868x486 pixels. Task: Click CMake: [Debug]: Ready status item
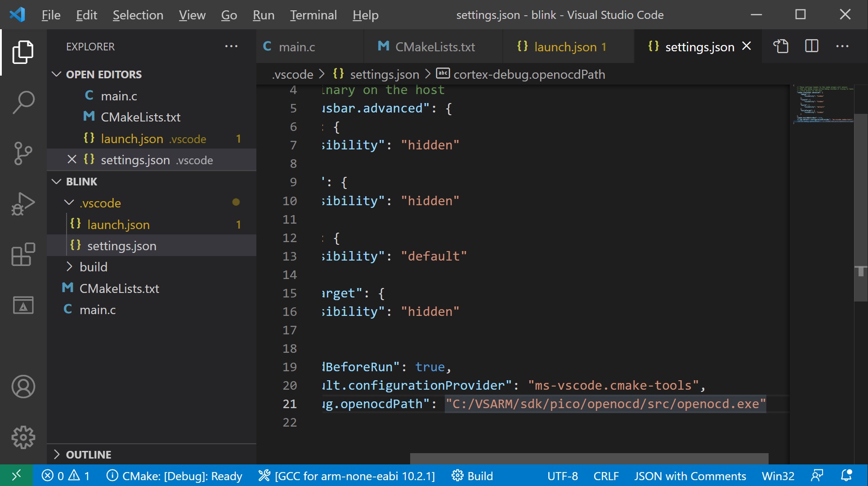(x=174, y=476)
